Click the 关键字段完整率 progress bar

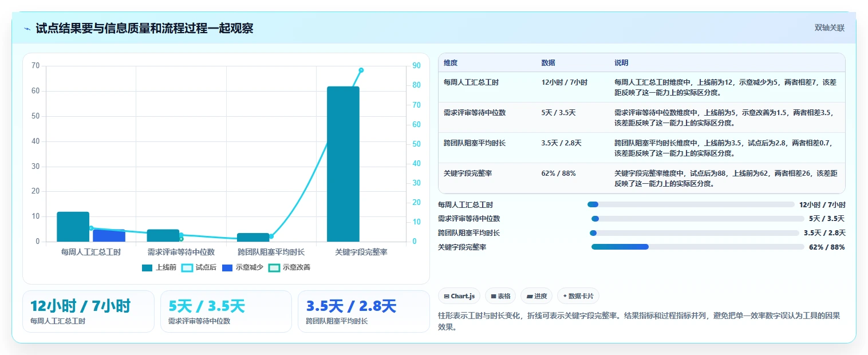[x=698, y=247]
